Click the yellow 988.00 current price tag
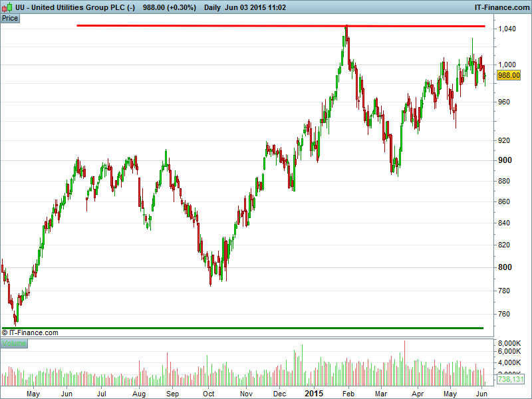The height and width of the screenshot is (399, 532). point(509,76)
